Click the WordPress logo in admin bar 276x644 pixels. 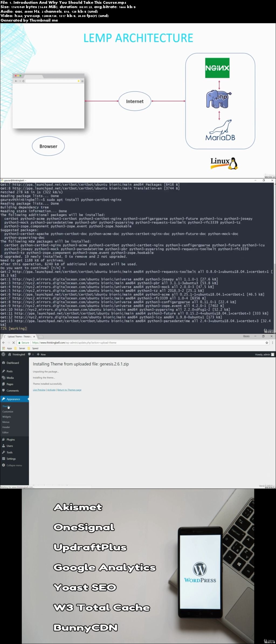(x=4, y=354)
